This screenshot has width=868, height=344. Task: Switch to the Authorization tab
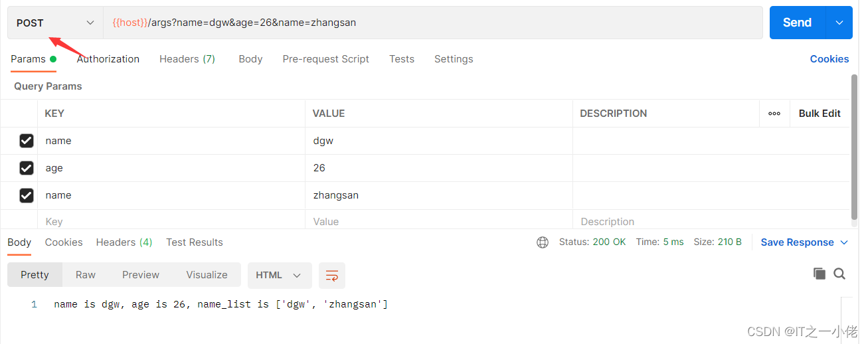108,59
